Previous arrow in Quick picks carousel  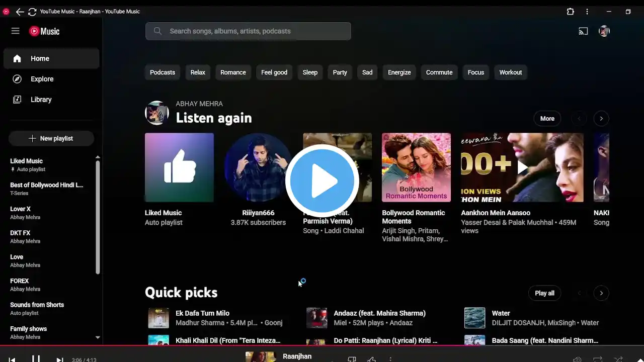coord(579,293)
